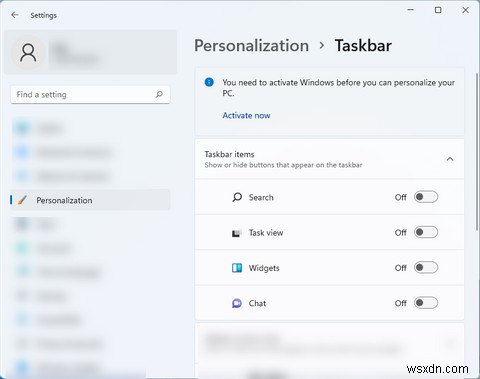The image size is (480, 379).
Task: Click the Activate now link
Action: coord(246,115)
